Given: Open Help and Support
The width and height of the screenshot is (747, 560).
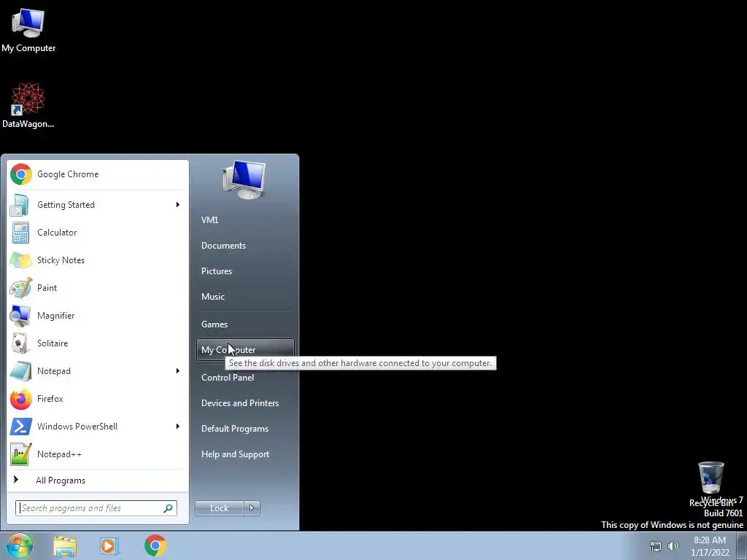Looking at the screenshot, I should click(x=245, y=454).
